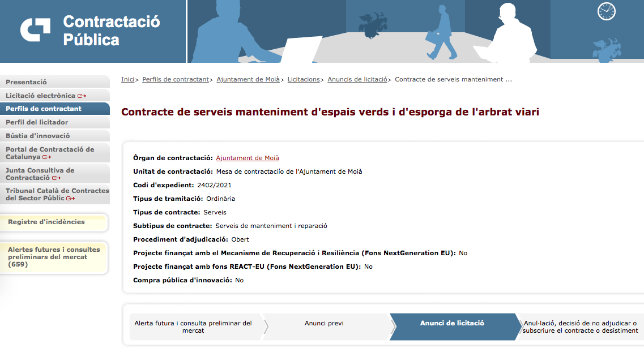644x361 pixels.
Task: Select Perfils de contractant in sidebar
Action: click(x=44, y=109)
